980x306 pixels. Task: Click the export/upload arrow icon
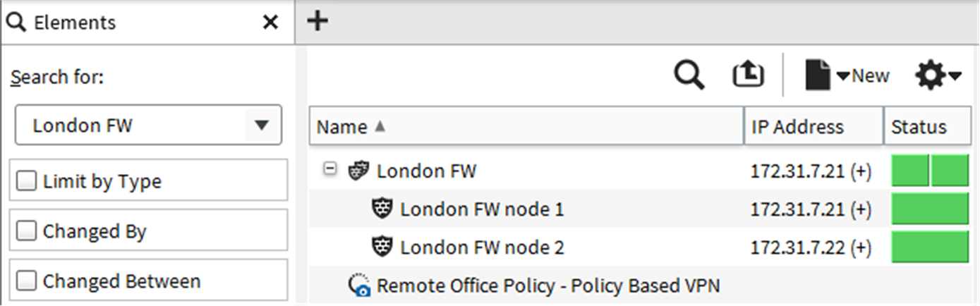(749, 75)
